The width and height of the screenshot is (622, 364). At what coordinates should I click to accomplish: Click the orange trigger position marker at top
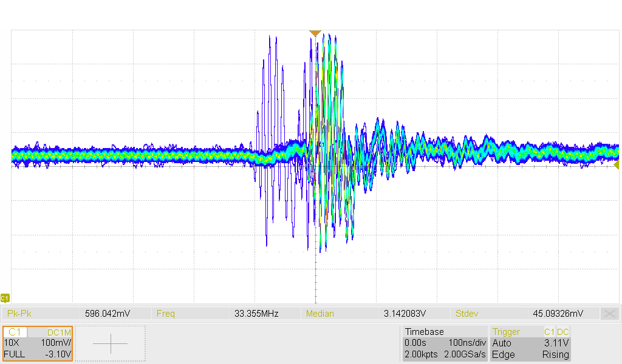[315, 33]
